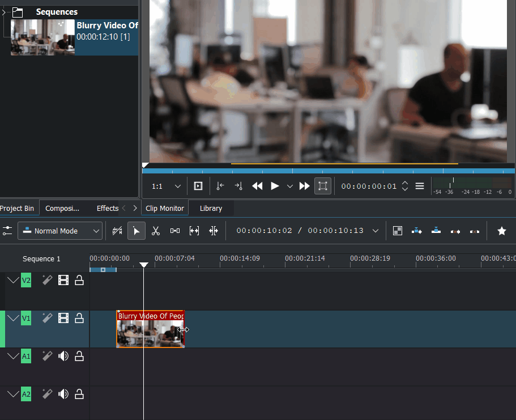
Task: Hide the V2 video track
Action: click(x=63, y=281)
